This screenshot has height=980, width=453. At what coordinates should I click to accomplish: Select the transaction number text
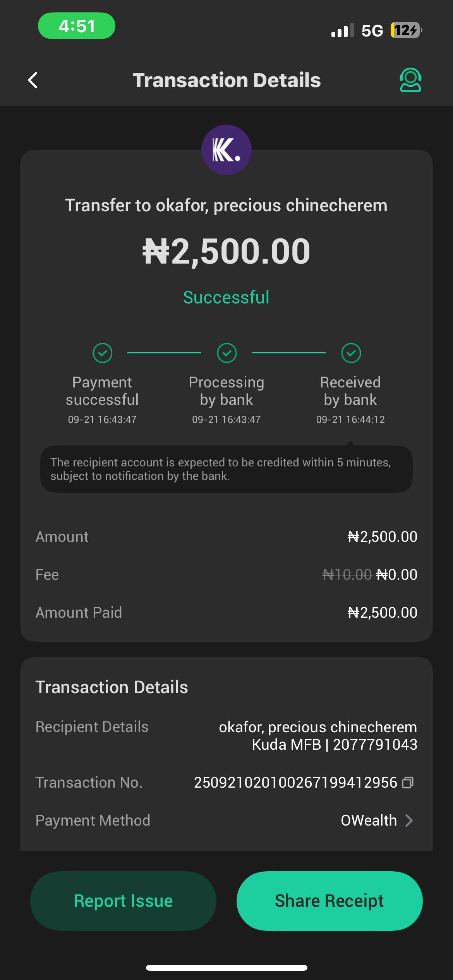295,783
